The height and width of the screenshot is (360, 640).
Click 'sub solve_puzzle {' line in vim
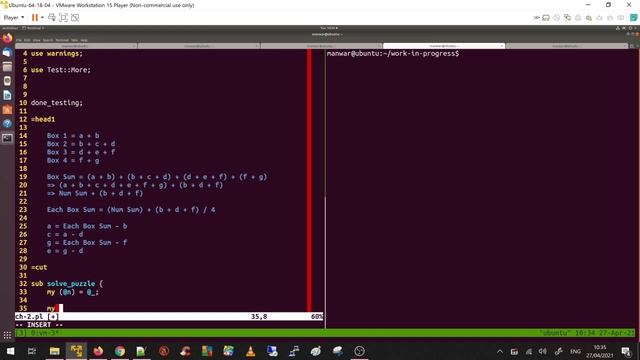point(67,284)
